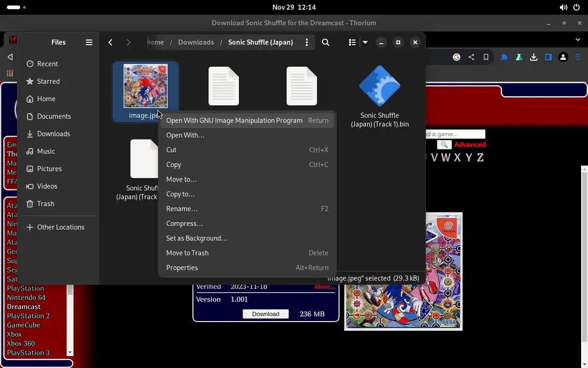Toggle list view in Files

pyautogui.click(x=352, y=42)
